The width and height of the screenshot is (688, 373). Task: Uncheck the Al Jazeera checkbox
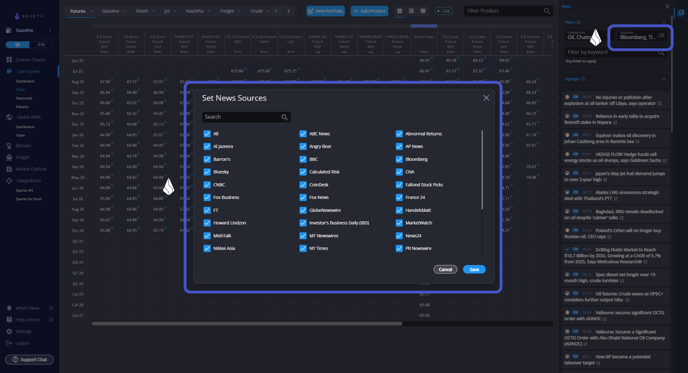(x=207, y=147)
